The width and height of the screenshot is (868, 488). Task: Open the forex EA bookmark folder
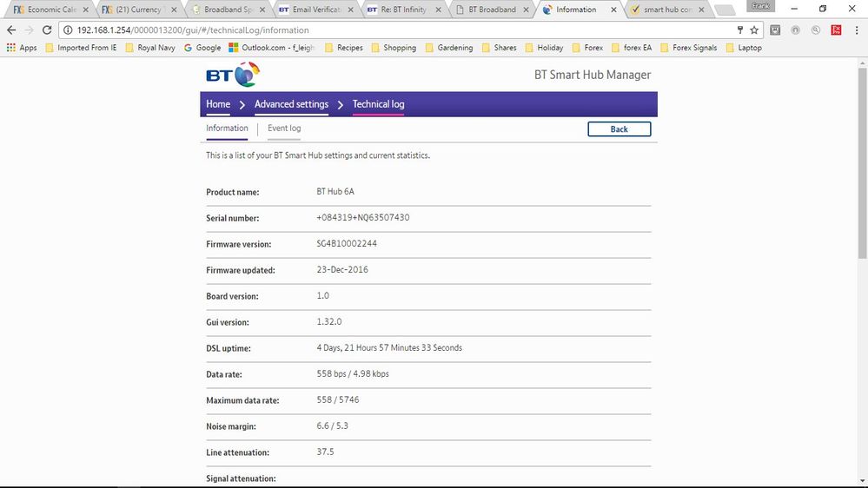pos(632,48)
